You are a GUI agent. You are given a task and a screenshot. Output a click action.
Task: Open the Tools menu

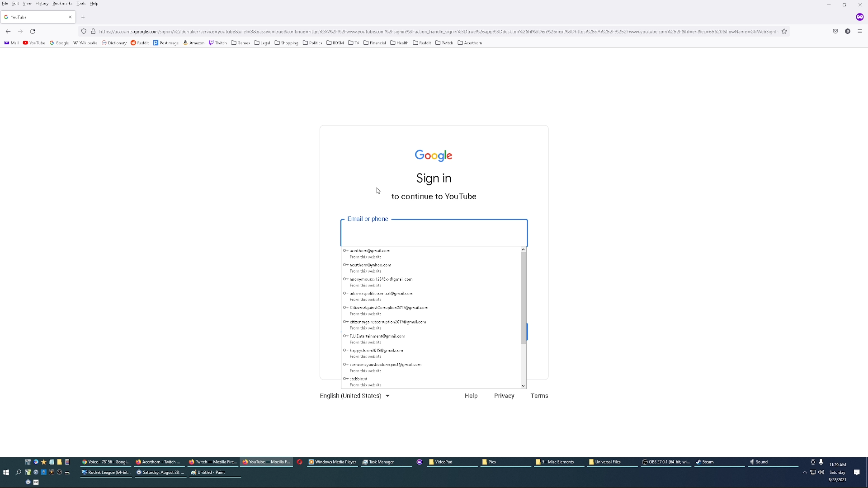tap(81, 4)
